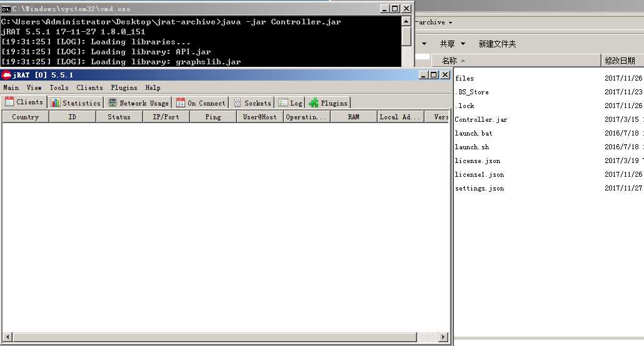Open the archive path dropdown arrow in Explorer

tap(451, 22)
